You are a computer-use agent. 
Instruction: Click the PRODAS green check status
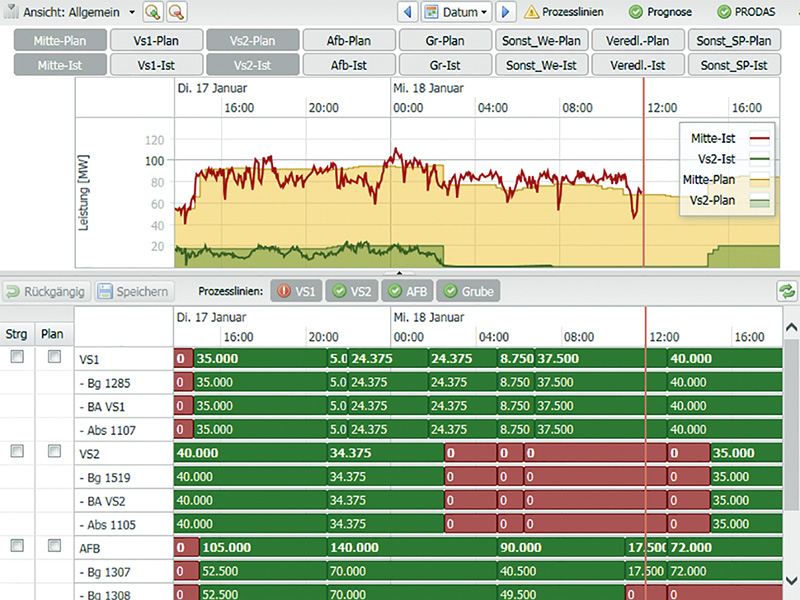(x=725, y=13)
